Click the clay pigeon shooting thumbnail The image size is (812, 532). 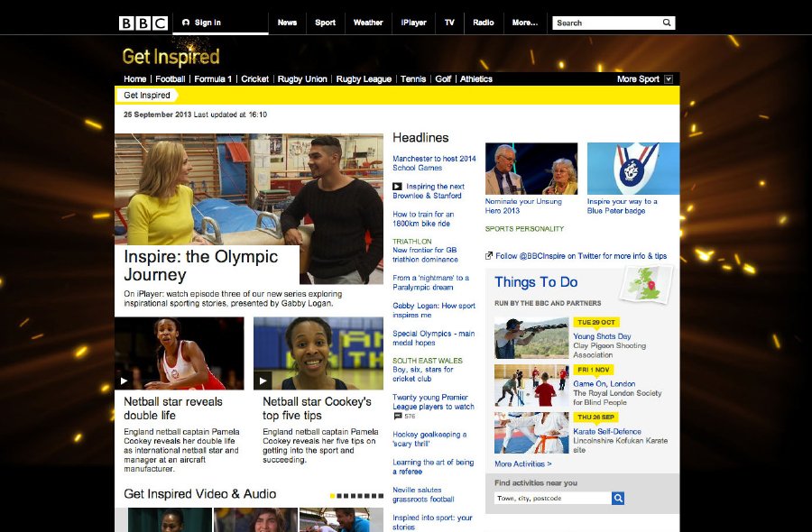pyautogui.click(x=531, y=338)
